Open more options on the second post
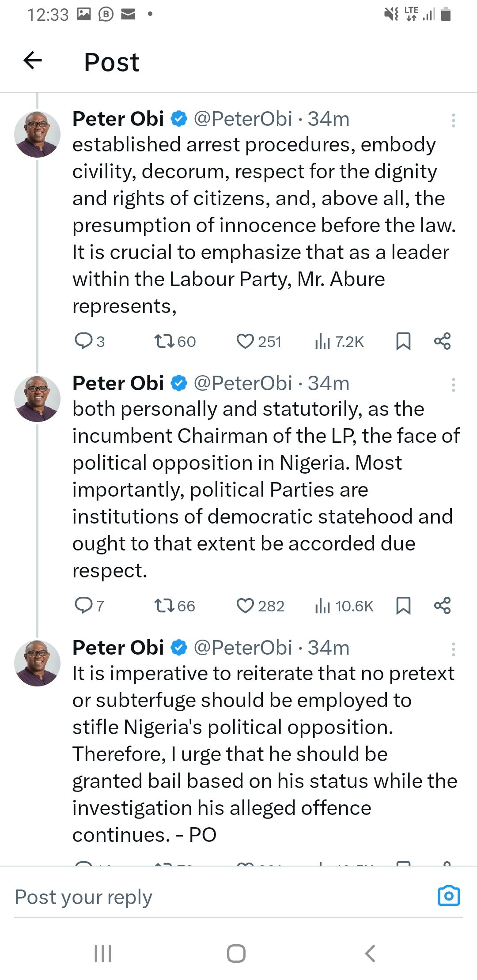The image size is (477, 980). [x=453, y=385]
